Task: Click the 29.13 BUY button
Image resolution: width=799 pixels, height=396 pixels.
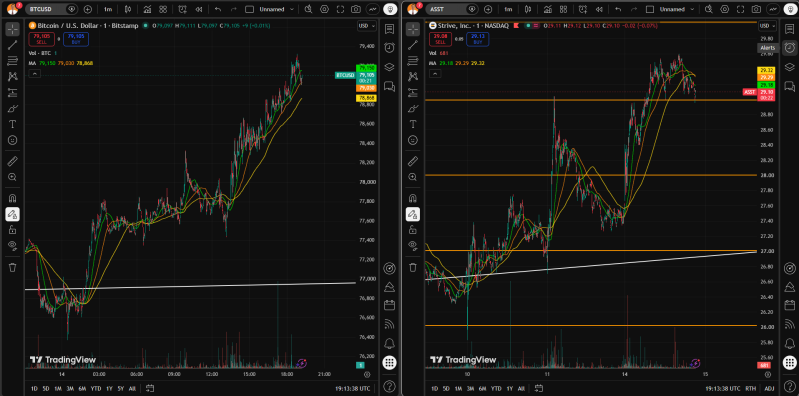Action: pos(477,39)
